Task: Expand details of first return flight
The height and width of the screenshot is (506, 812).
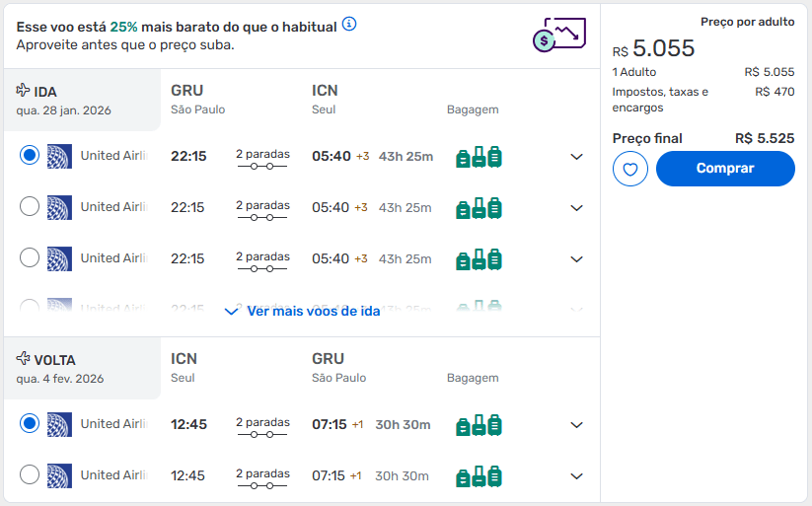Action: point(576,425)
